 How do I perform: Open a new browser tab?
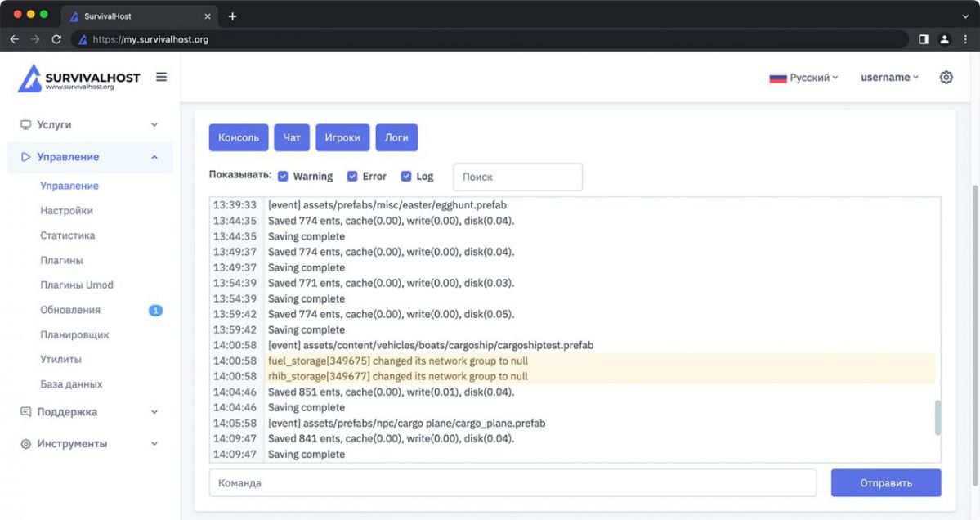pos(232,16)
